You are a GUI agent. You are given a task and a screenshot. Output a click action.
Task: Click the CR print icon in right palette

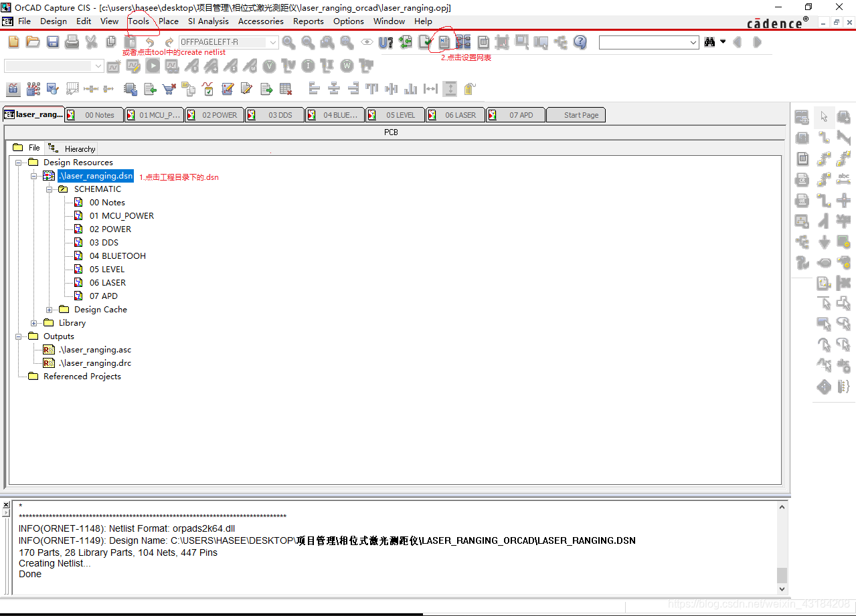point(802,179)
